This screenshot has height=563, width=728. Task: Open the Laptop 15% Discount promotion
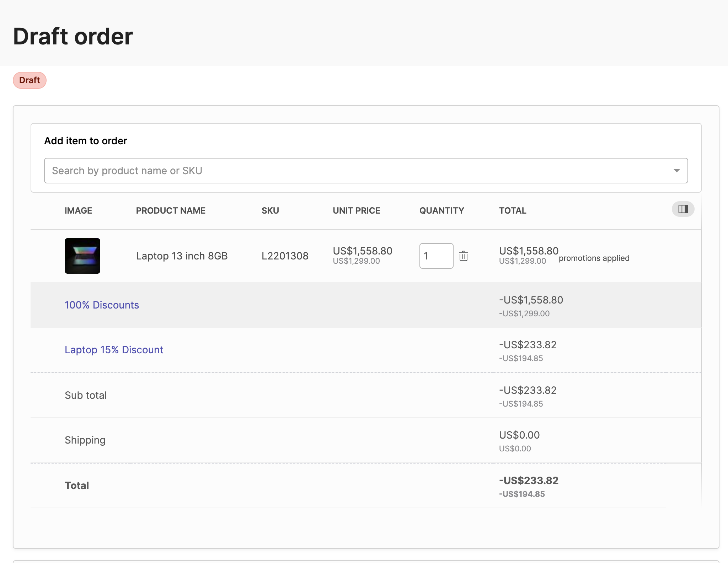point(113,350)
